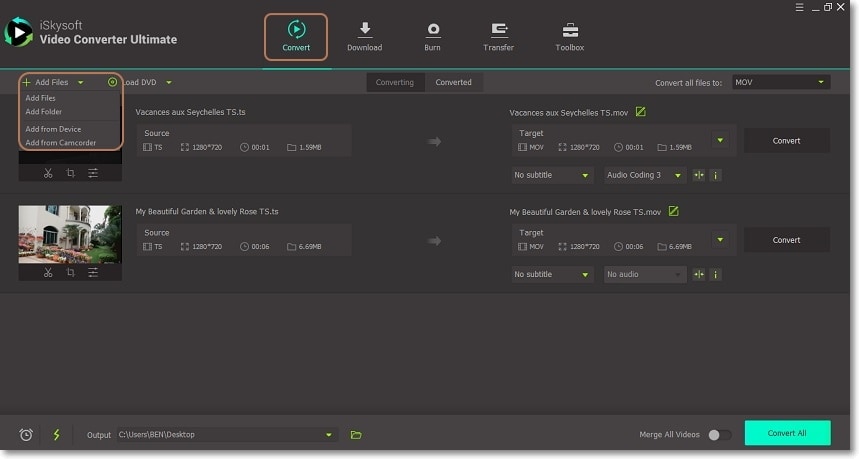Open effects settings for My Beautiful Garden
The height and width of the screenshot is (459, 859).
click(x=93, y=272)
